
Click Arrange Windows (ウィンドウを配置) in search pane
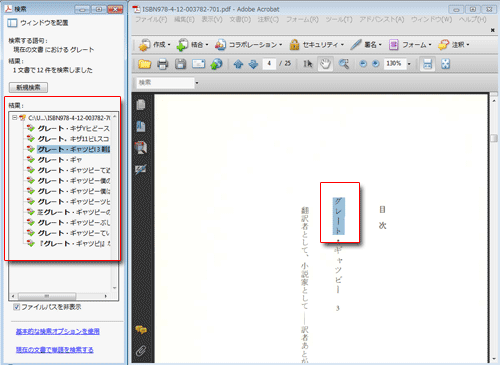[38, 23]
